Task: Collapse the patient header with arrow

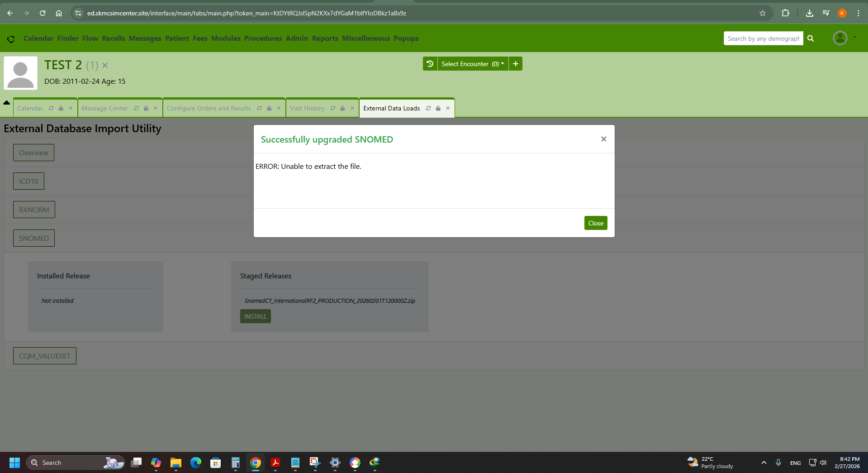Action: (7, 102)
